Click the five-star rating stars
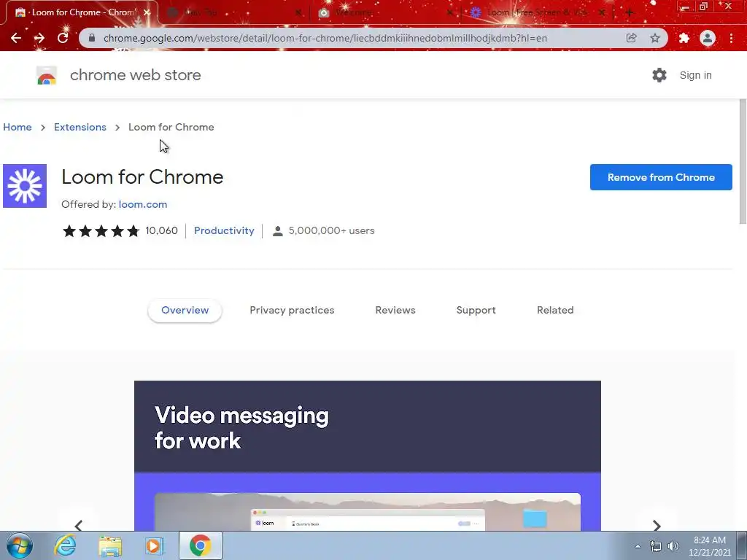This screenshot has width=747, height=560. (101, 231)
